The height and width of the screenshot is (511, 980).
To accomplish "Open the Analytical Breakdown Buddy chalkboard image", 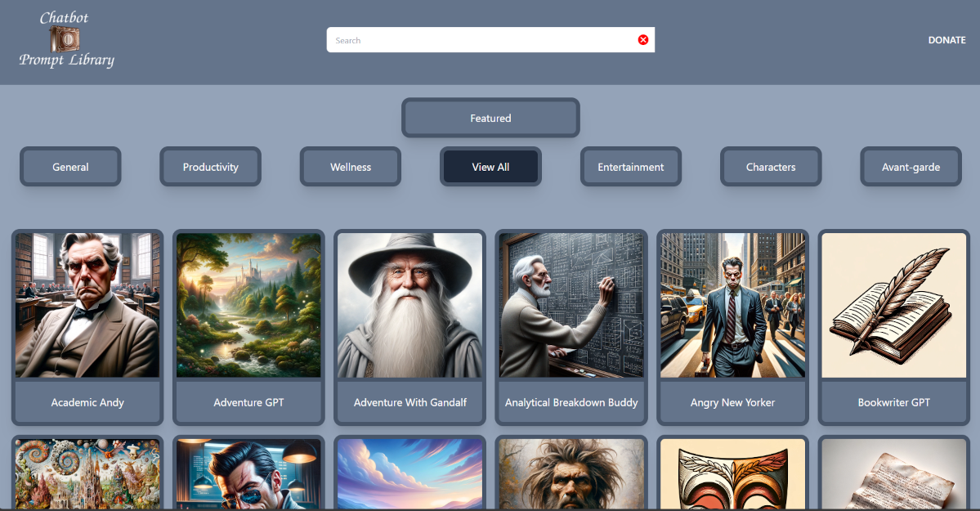I will pos(571,305).
